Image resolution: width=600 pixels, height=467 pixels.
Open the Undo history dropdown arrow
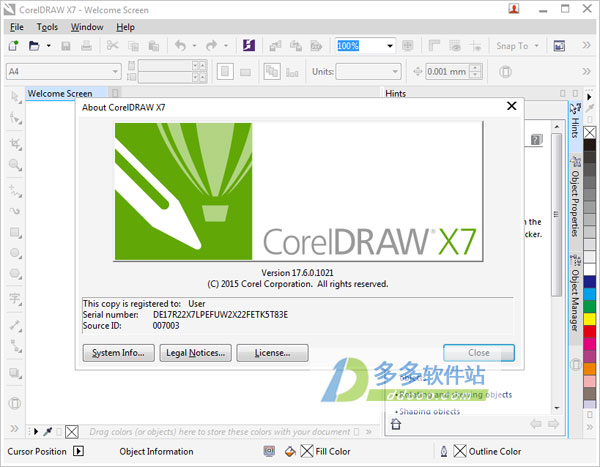point(194,46)
